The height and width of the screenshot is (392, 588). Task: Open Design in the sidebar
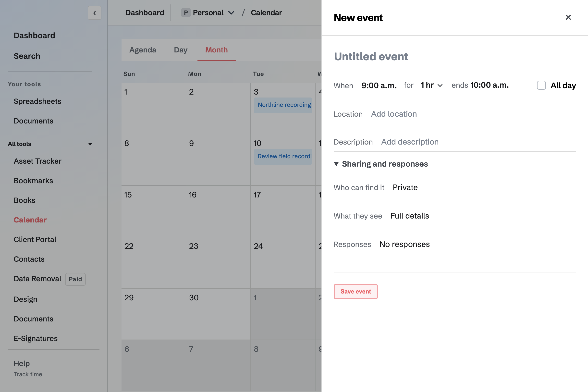[25, 299]
